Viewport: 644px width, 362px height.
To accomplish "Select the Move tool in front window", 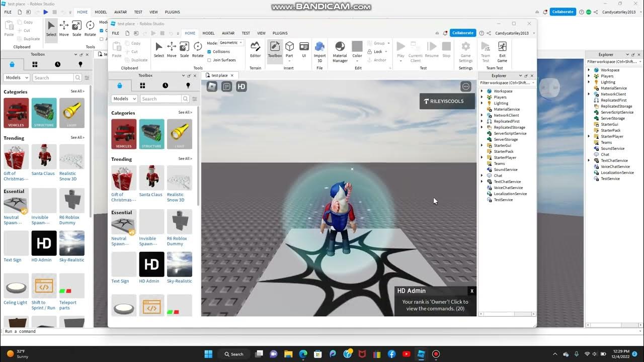I will (172, 49).
